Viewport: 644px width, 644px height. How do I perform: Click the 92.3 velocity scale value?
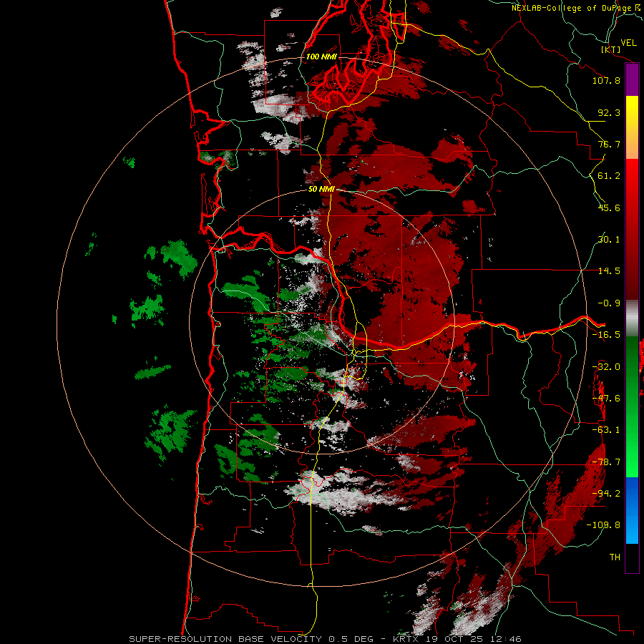(609, 112)
